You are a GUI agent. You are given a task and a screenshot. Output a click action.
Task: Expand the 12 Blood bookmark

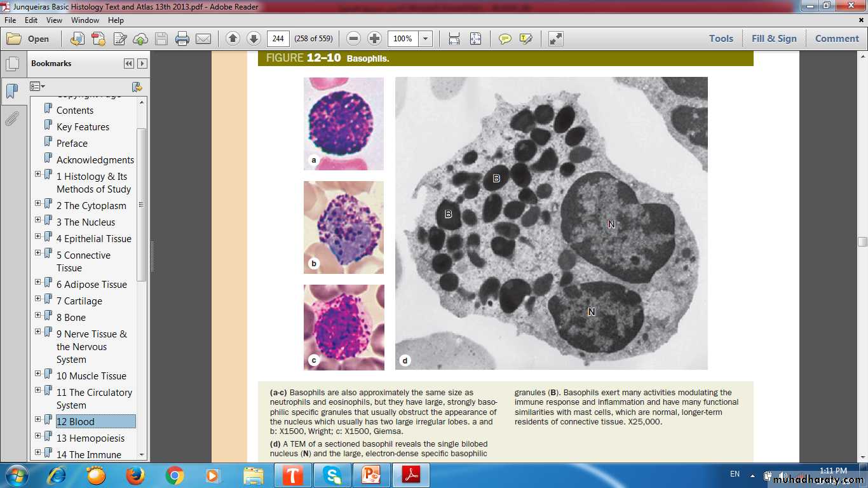coord(37,419)
